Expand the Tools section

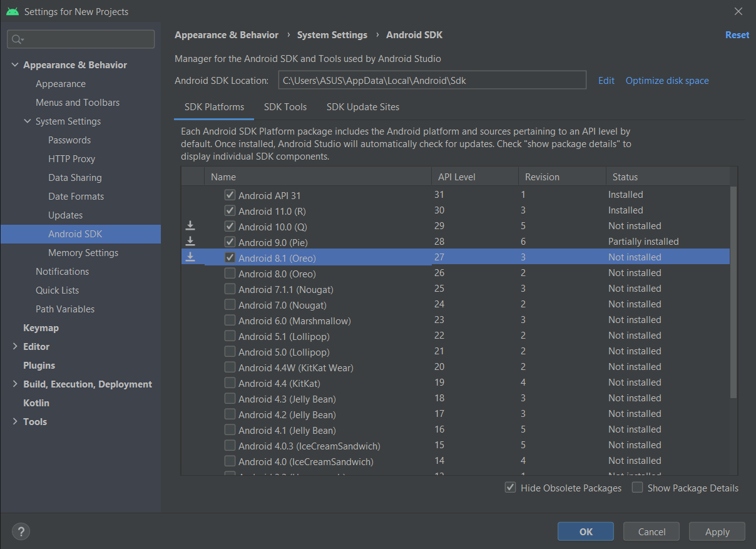point(15,422)
